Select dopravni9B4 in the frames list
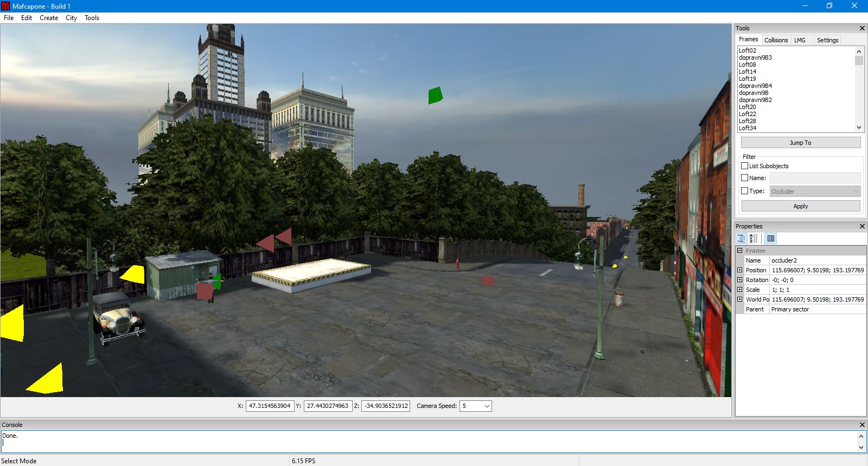This screenshot has height=466, width=868. pyautogui.click(x=755, y=86)
